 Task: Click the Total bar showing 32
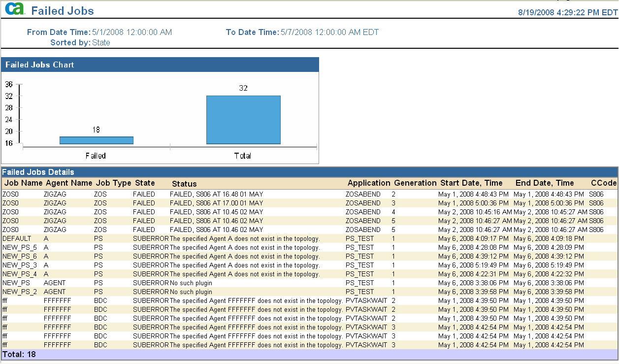[x=243, y=120]
